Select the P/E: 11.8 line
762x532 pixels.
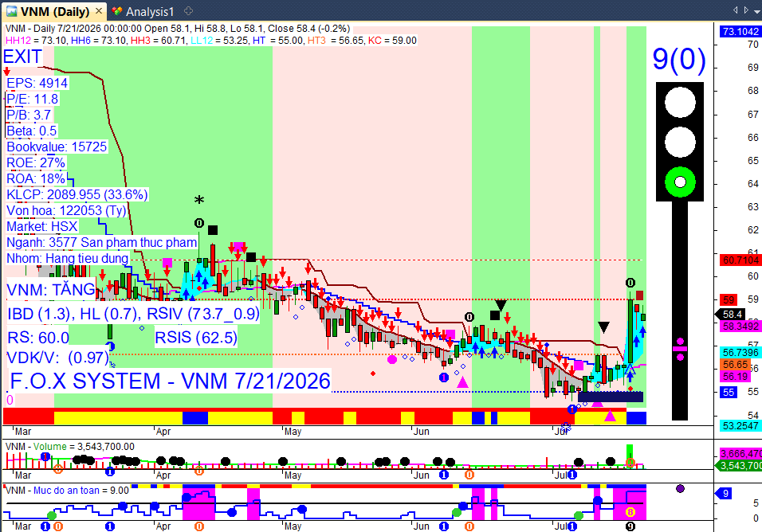[32, 99]
